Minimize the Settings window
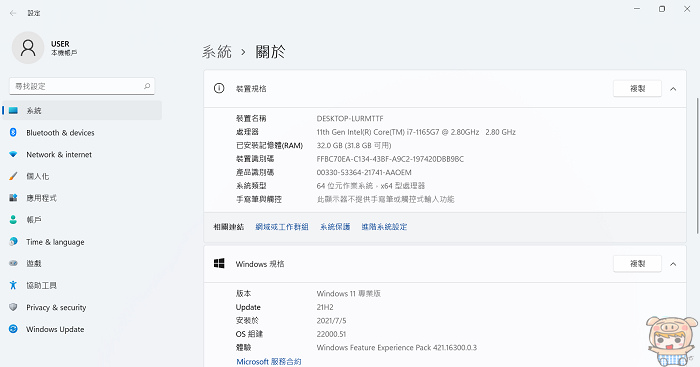This screenshot has width=700, height=367. point(637,9)
